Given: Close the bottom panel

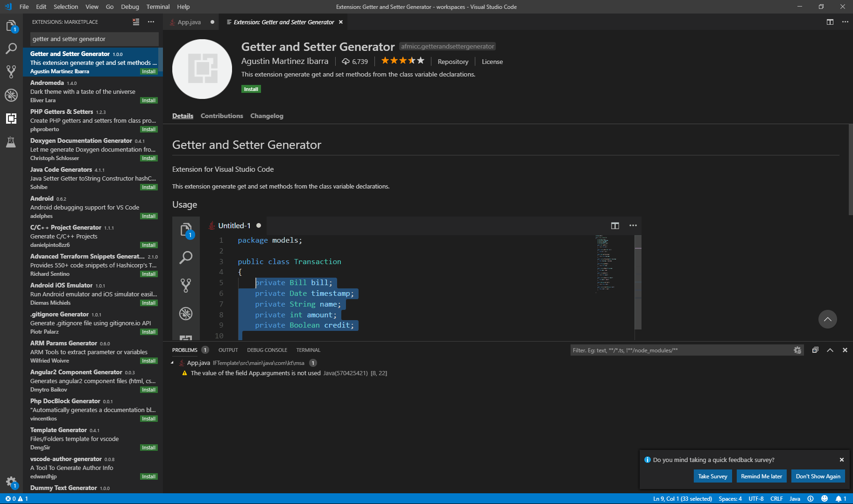Looking at the screenshot, I should click(845, 350).
